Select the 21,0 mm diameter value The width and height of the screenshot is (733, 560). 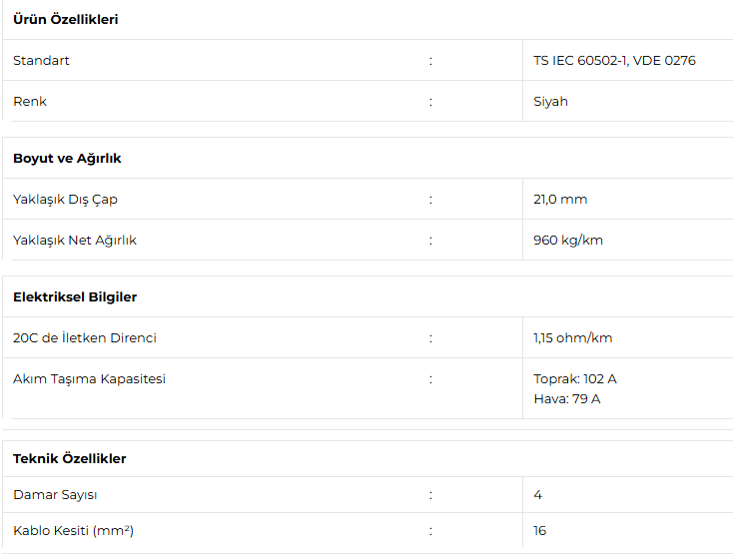[560, 200]
